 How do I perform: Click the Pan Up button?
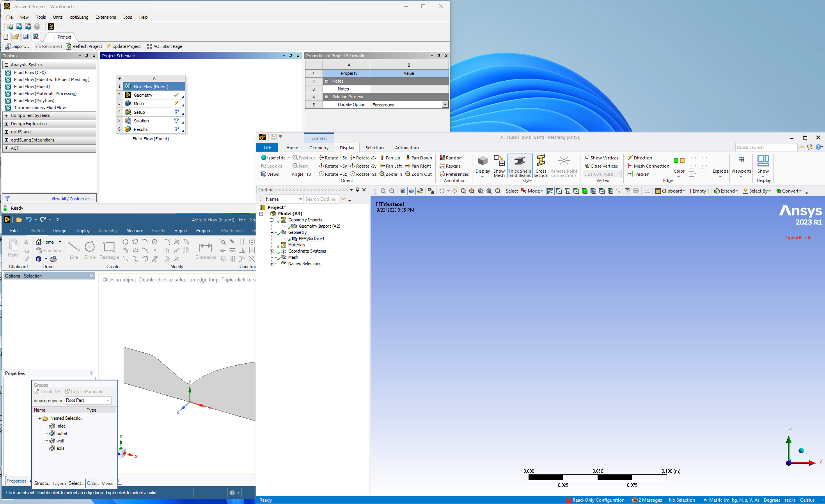click(x=390, y=158)
